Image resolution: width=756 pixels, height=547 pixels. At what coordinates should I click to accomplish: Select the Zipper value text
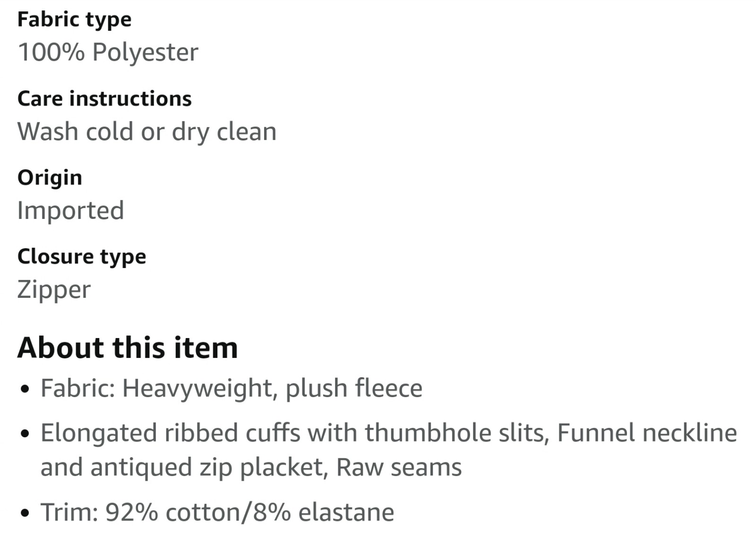click(x=54, y=289)
